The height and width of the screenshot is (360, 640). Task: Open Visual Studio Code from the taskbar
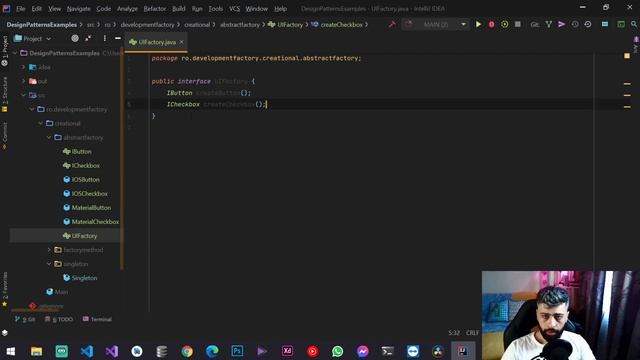tap(87, 351)
